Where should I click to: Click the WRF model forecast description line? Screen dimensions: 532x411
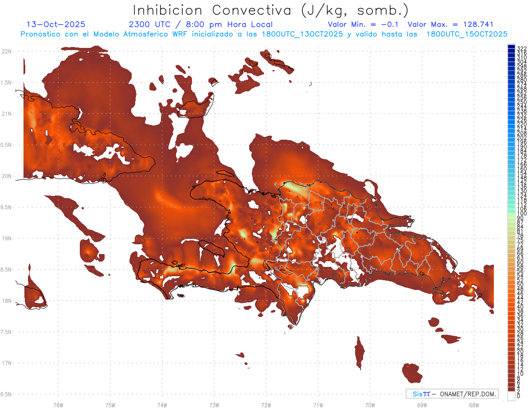click(x=264, y=34)
